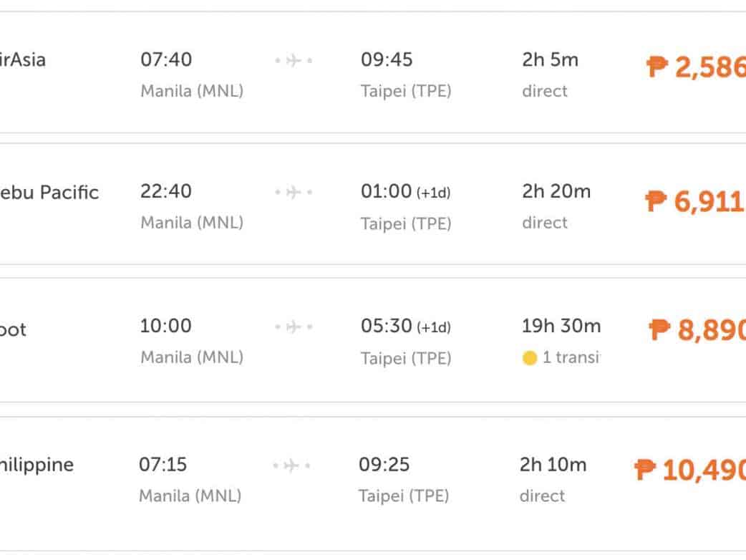Click the airplane icon in the 10:00 departure row
The width and height of the screenshot is (746, 560).
coord(294,327)
